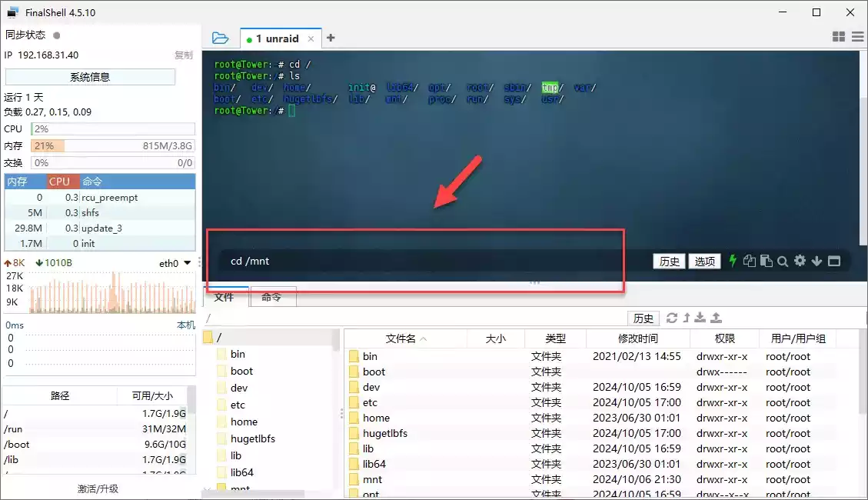Click the /run disk path row

click(x=95, y=429)
